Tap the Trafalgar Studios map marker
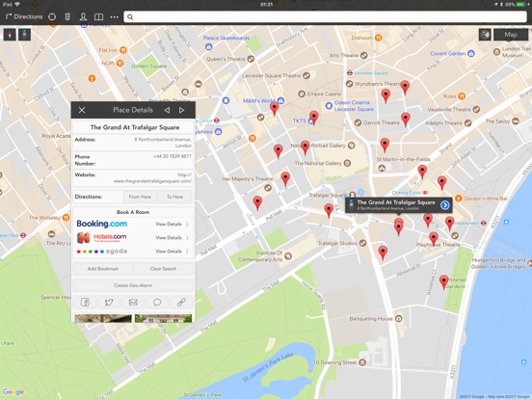 362,243
